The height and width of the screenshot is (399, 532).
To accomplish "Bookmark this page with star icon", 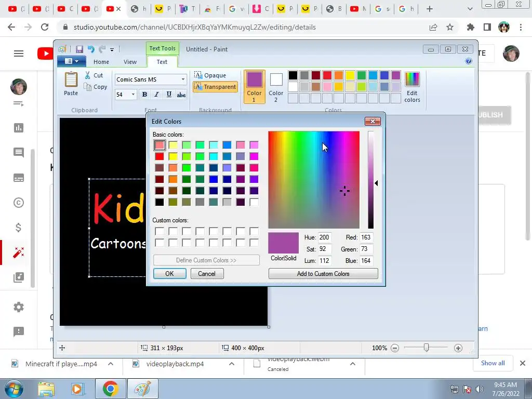I will (x=450, y=27).
